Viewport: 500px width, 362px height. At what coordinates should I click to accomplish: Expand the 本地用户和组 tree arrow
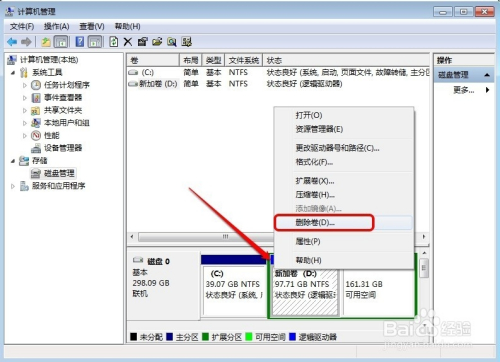click(25, 123)
